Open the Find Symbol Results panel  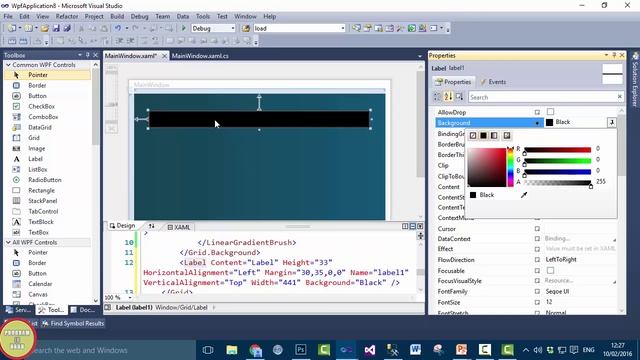(73, 323)
